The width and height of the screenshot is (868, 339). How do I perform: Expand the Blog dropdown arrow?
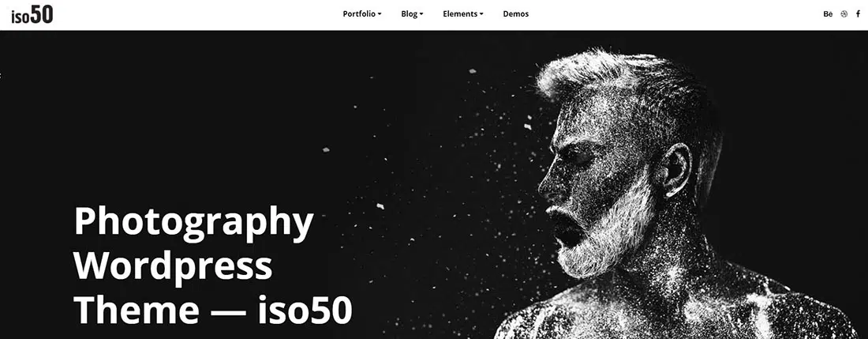(421, 14)
